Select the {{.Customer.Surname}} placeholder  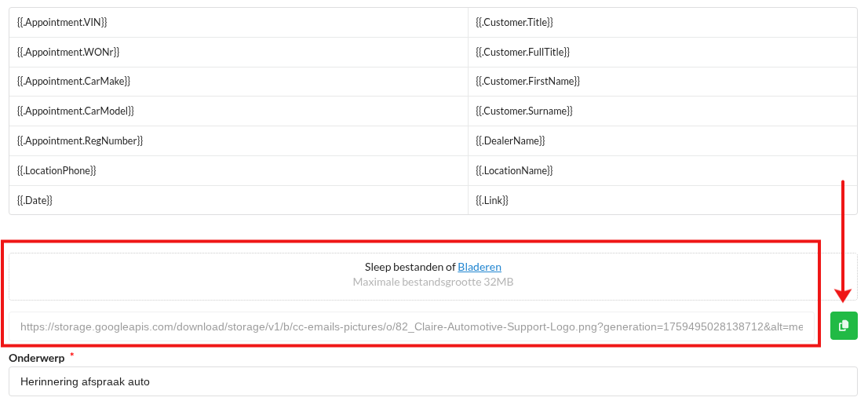point(523,111)
